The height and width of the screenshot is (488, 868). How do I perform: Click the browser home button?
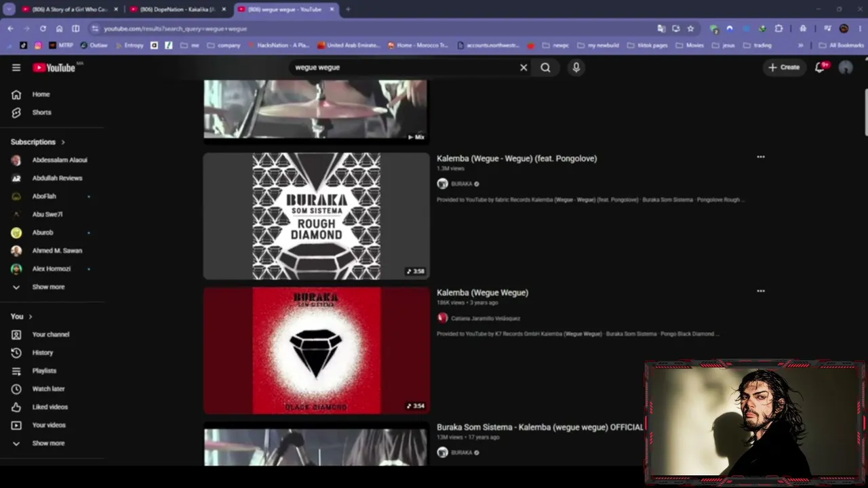click(x=59, y=28)
